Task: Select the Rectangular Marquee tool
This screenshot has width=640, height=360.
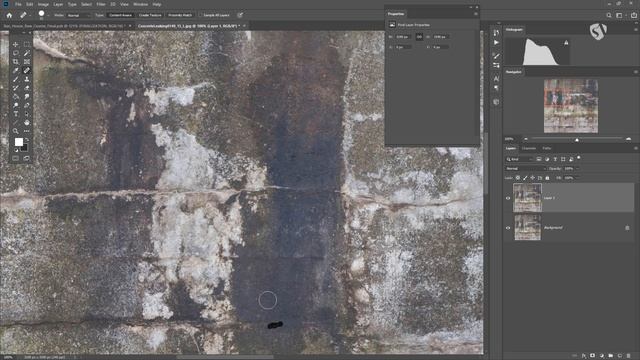Action: click(27, 44)
